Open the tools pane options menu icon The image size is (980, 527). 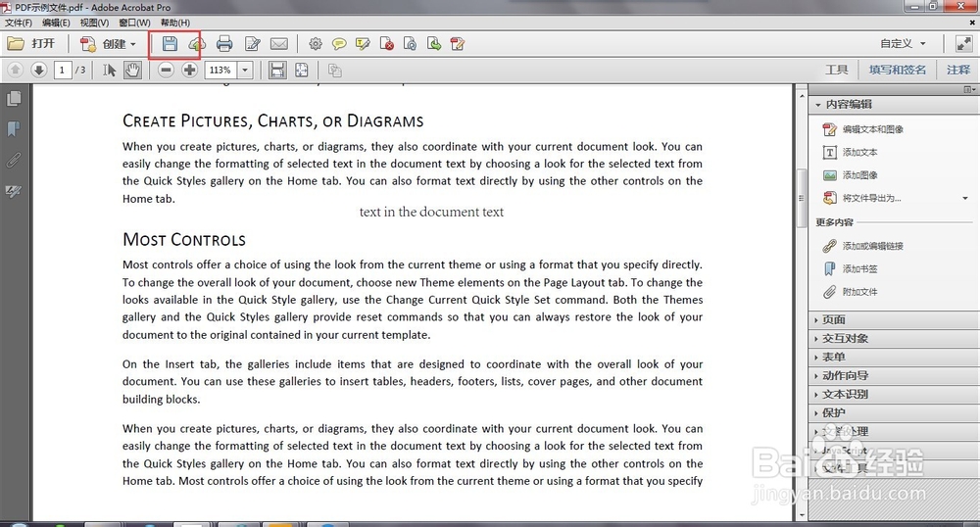969,90
